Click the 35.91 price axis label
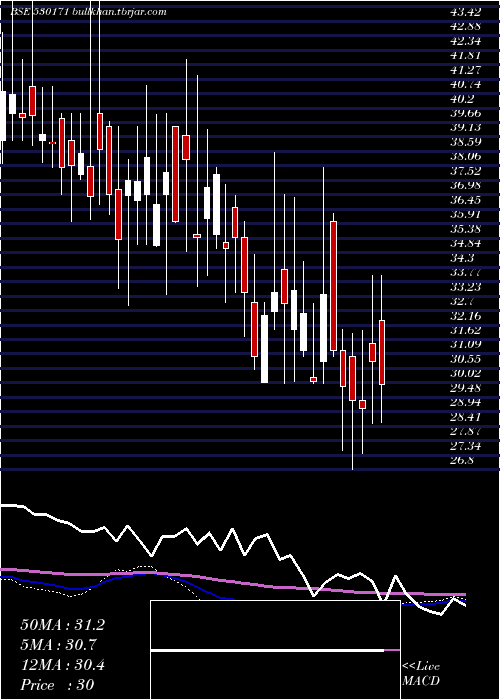Screen dimensions: 500x700 point(466,214)
